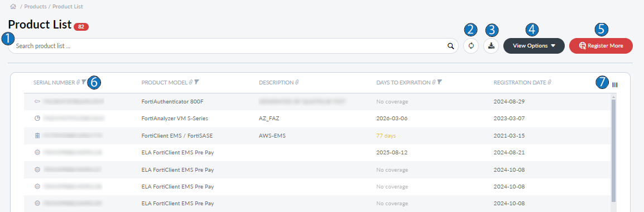Select FortiAuthenticator 800F cell
This screenshot has width=644, height=212.
click(172, 101)
